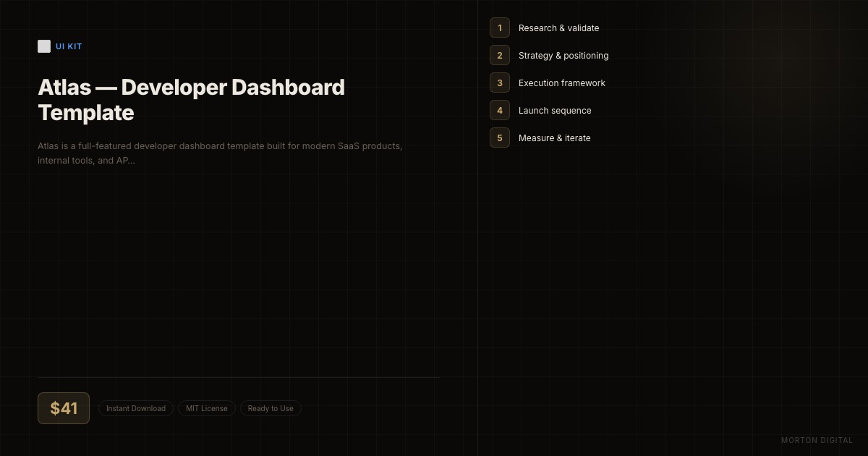Click the MORTON DIGITAL brand text
Image resolution: width=868 pixels, height=456 pixels.
pyautogui.click(x=817, y=440)
